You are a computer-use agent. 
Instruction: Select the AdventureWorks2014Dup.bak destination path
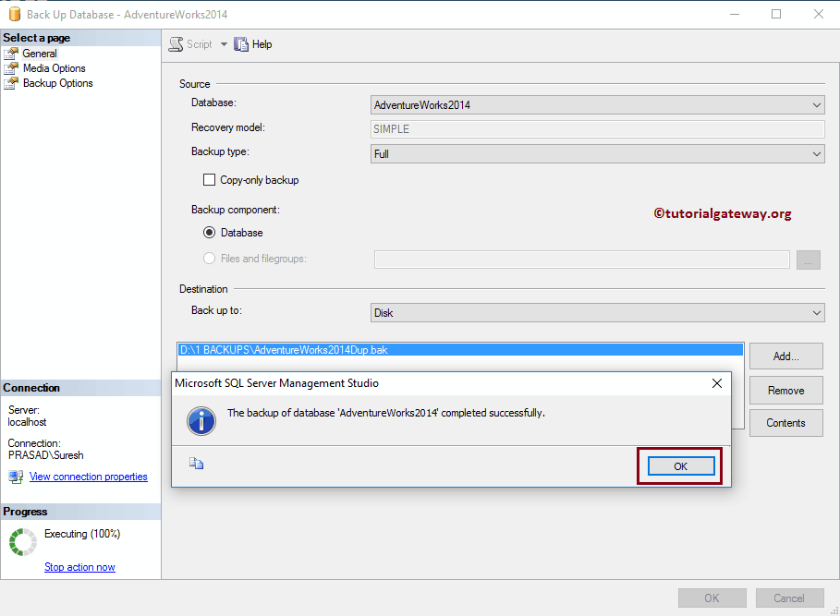(460, 350)
